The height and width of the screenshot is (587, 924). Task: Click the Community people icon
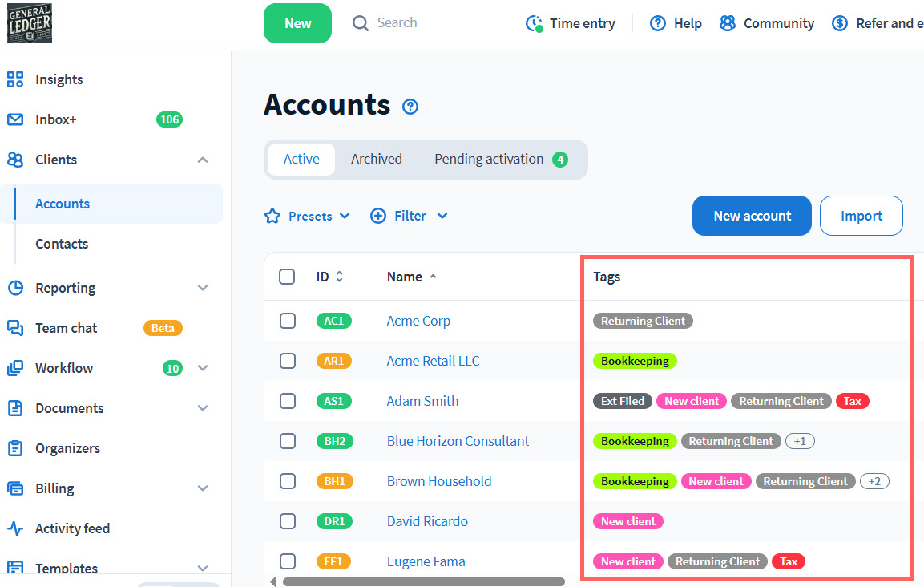(x=728, y=23)
